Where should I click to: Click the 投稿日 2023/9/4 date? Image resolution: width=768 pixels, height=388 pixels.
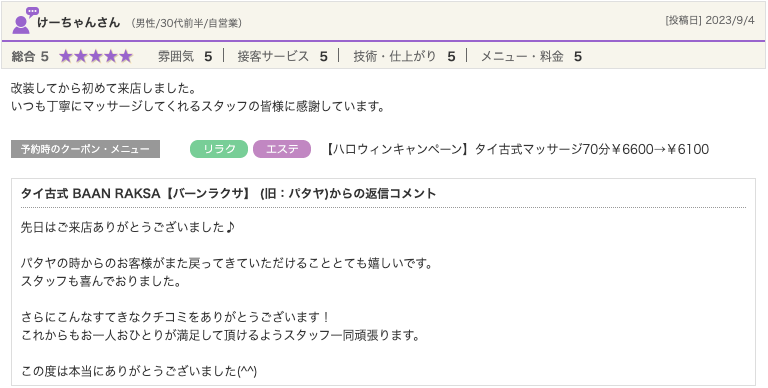(710, 21)
